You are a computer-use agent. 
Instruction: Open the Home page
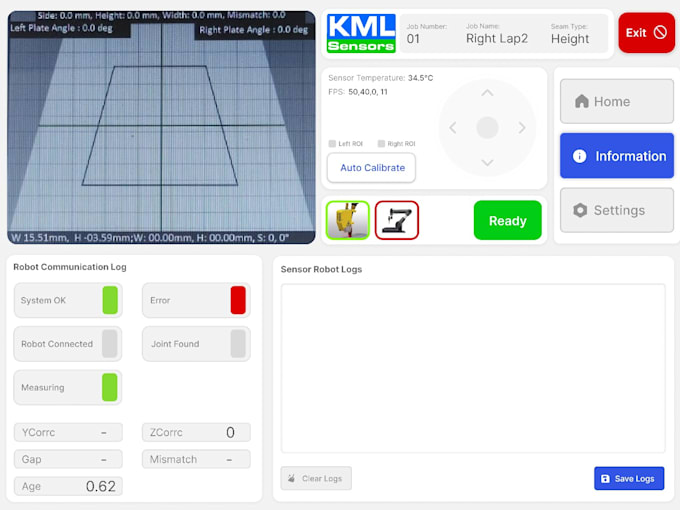click(x=616, y=101)
